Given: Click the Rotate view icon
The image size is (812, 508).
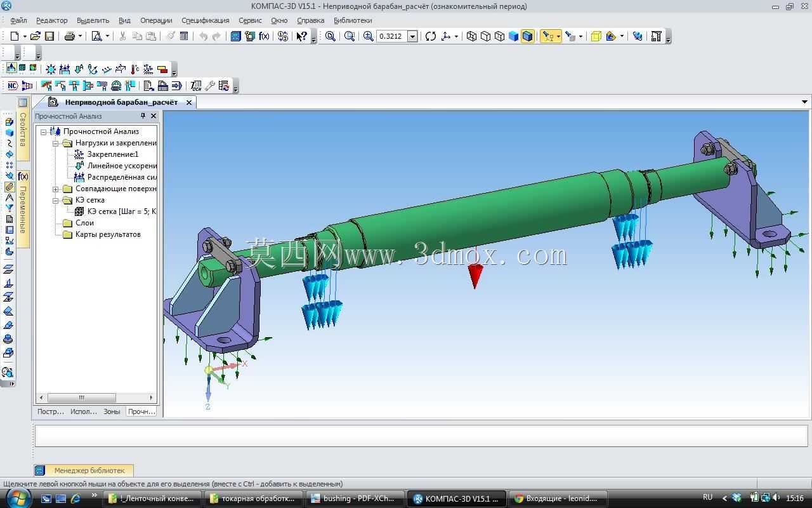Looking at the screenshot, I should pos(431,36).
